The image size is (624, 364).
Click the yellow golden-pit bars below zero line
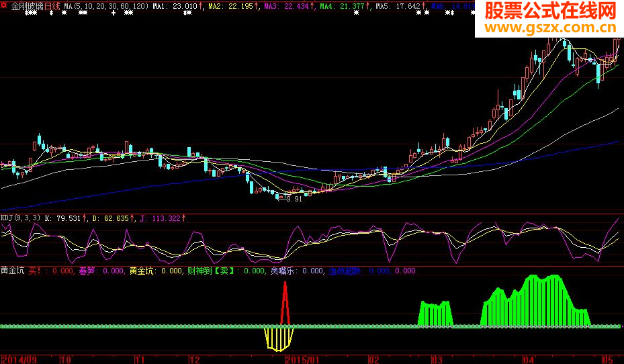279,339
